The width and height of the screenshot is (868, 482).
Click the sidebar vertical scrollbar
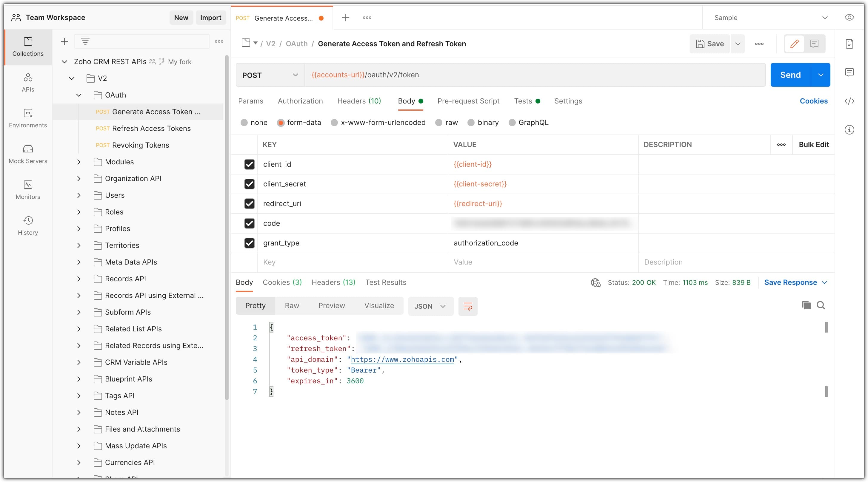coord(227,228)
